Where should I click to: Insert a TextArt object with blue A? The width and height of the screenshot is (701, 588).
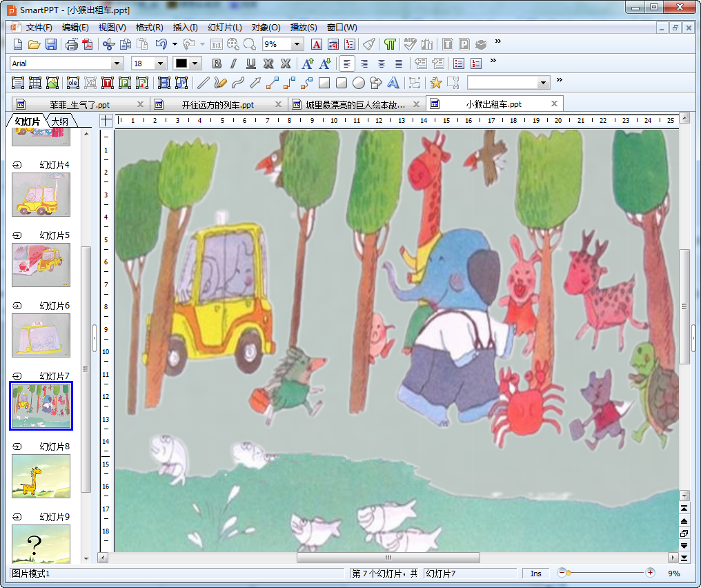(393, 83)
